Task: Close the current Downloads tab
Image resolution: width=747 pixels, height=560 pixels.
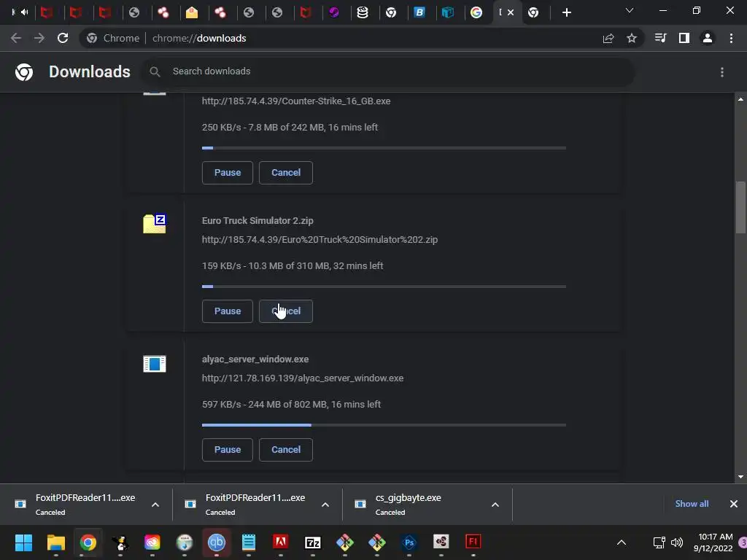Action: [511, 12]
